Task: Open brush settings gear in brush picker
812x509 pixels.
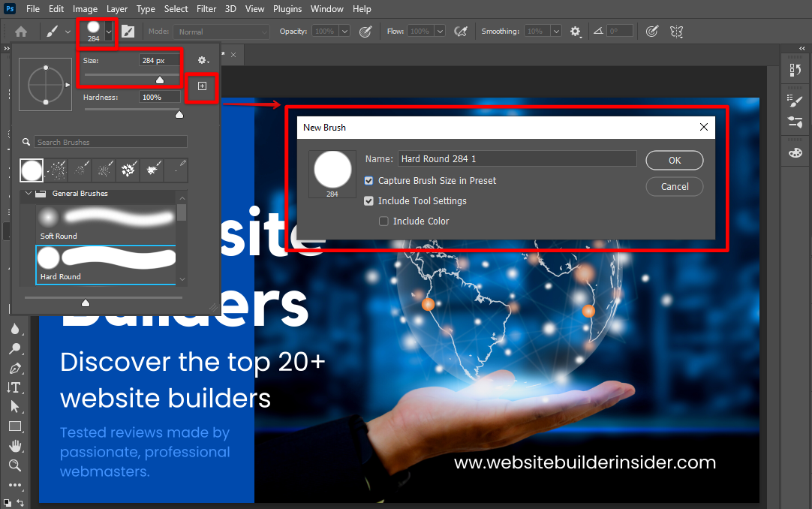Action: pos(202,60)
